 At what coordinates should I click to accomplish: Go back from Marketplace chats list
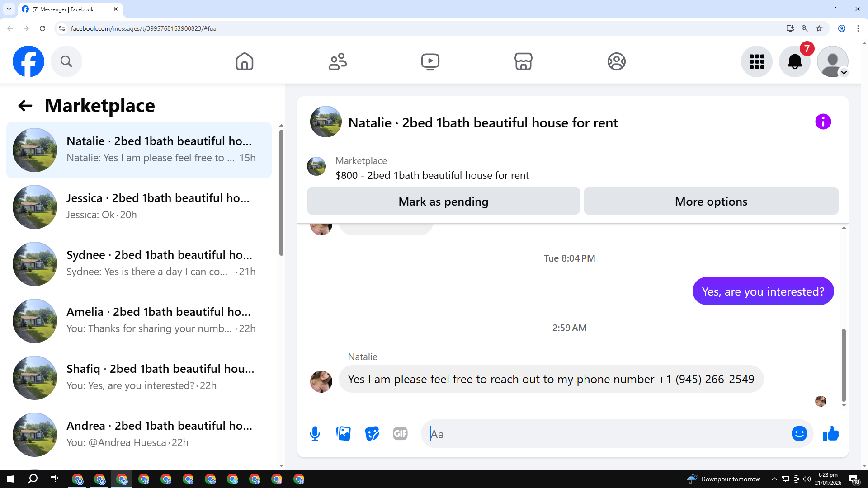[x=25, y=106]
